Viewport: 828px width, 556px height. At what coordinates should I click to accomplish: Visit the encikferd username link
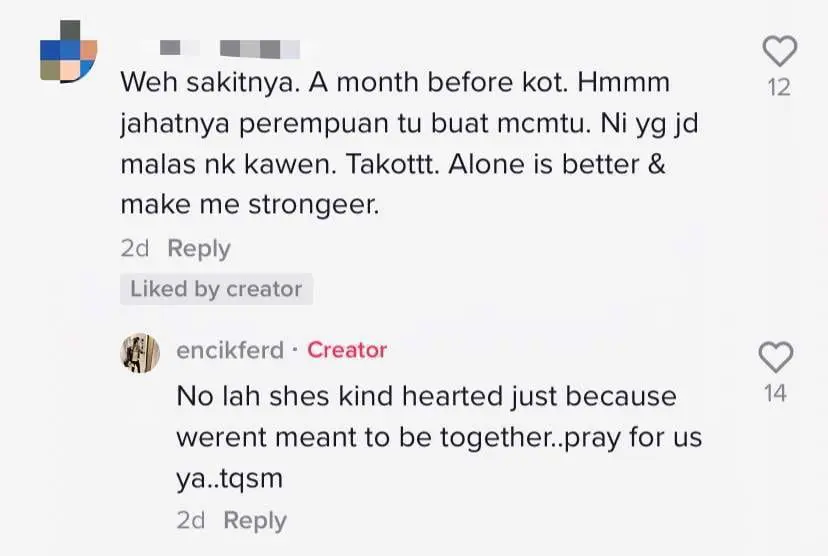coord(229,350)
